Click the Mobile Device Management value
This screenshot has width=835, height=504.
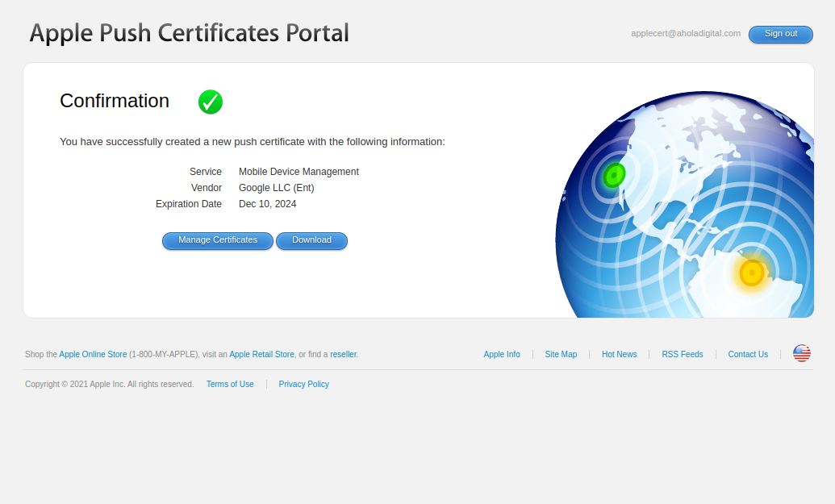point(299,172)
